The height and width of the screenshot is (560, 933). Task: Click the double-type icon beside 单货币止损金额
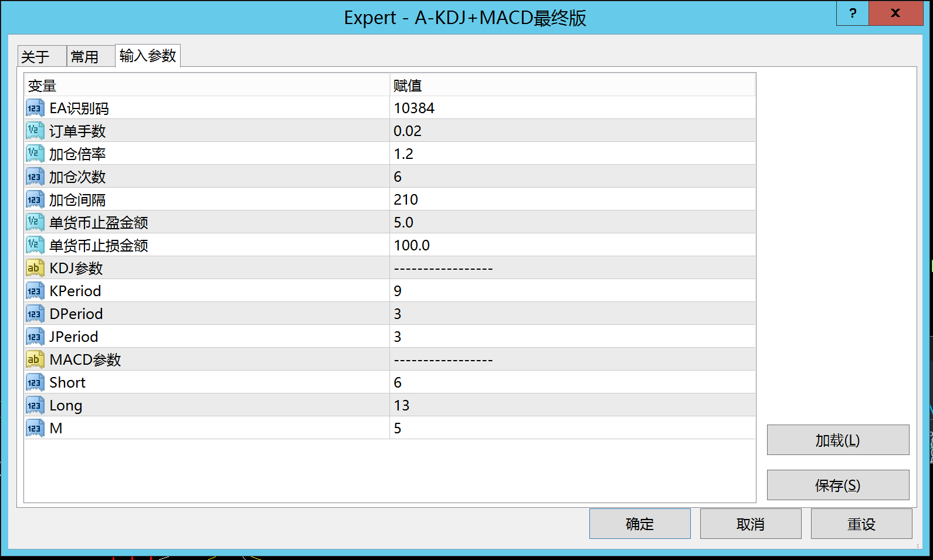[35, 245]
